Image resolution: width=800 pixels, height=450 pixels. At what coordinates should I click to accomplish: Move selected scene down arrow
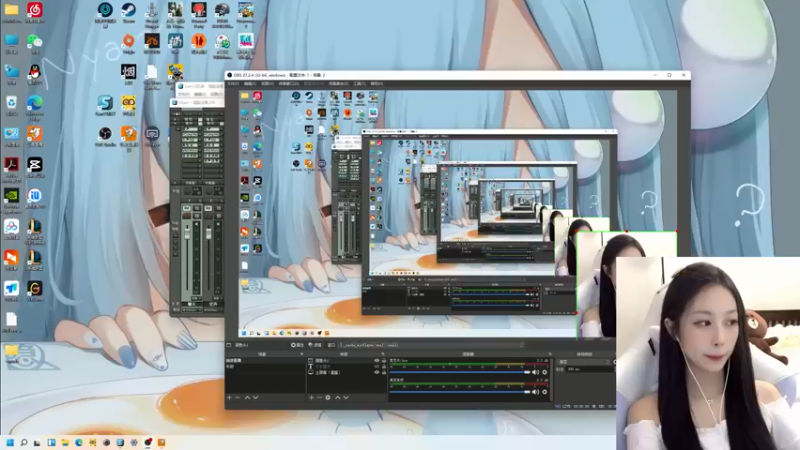[256, 397]
